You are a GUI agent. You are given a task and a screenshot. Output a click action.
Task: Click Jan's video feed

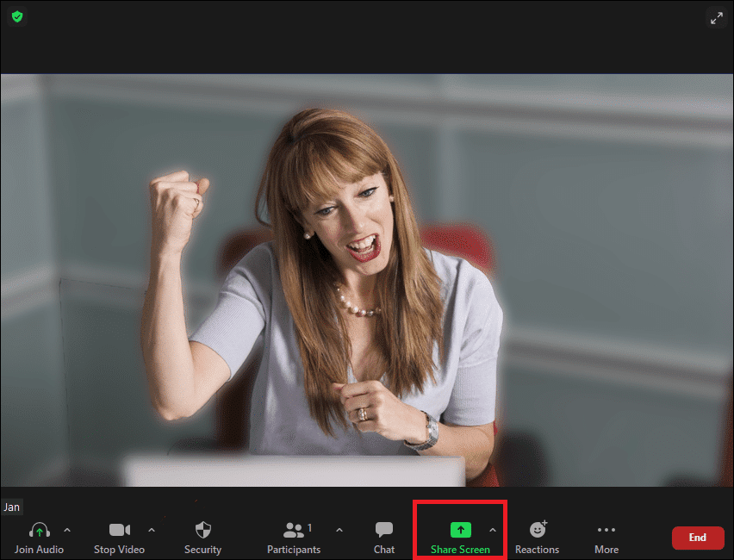367,281
